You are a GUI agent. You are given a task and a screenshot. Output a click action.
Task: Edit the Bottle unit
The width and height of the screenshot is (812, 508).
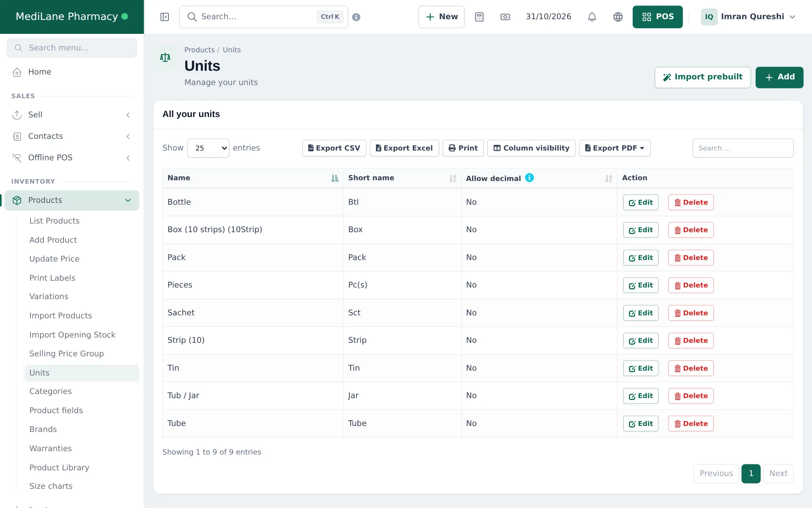pyautogui.click(x=641, y=202)
